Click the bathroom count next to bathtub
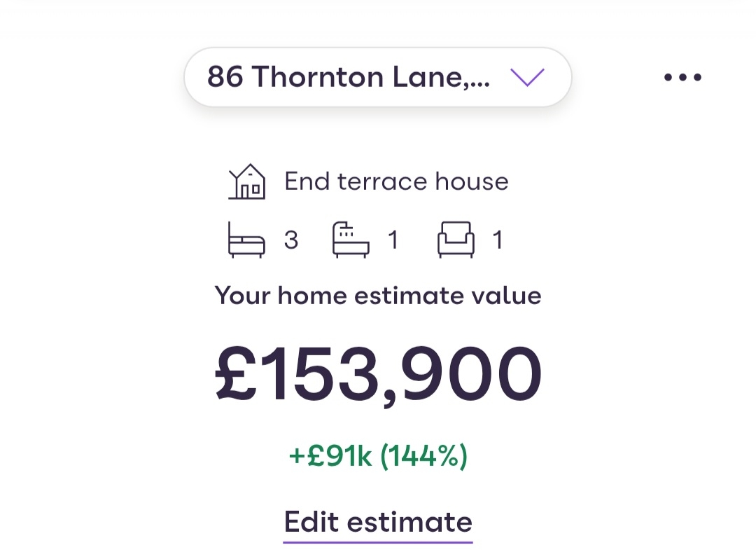 [393, 241]
